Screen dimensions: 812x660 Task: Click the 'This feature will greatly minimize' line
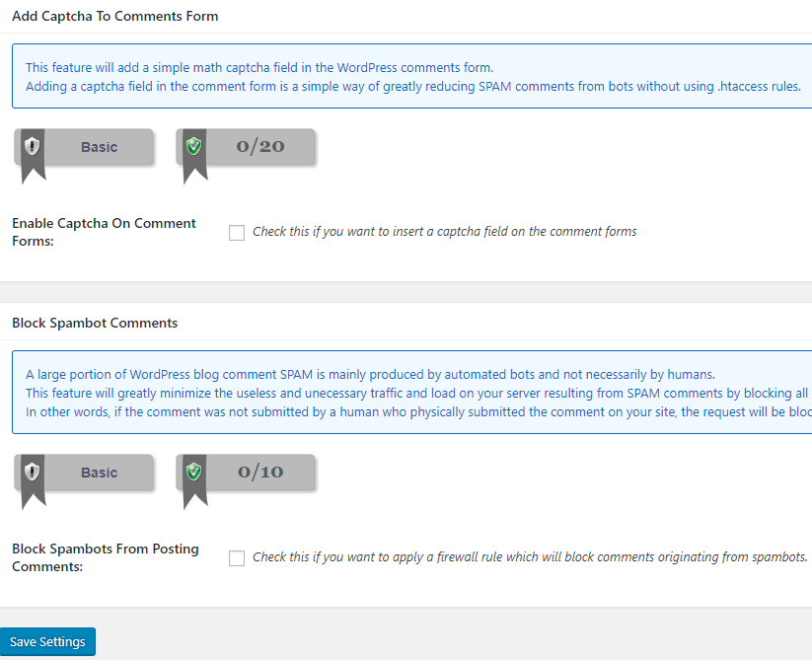(x=418, y=394)
